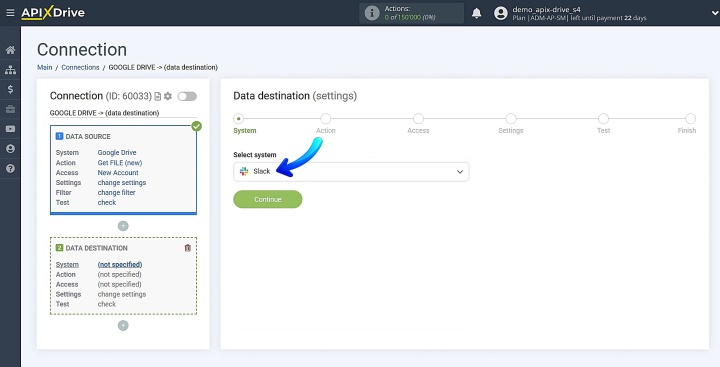Image resolution: width=720 pixels, height=367 pixels.
Task: Select the Action step
Action: pos(326,119)
